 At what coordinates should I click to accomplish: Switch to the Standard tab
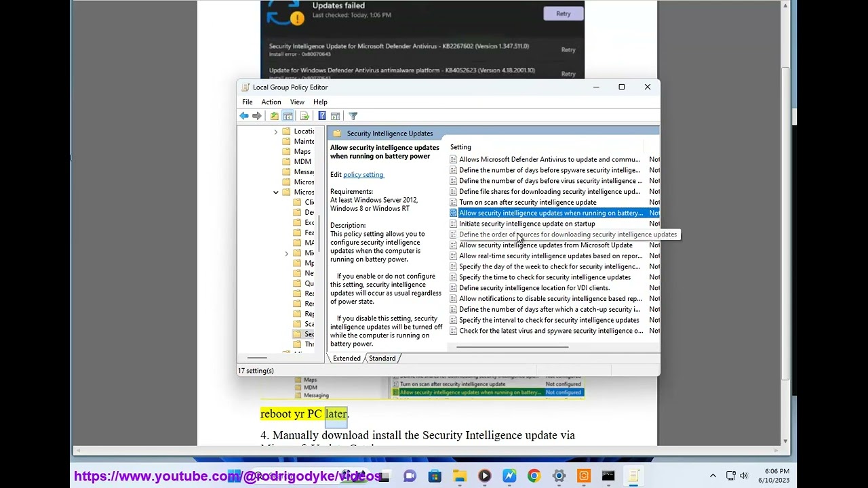click(x=382, y=359)
